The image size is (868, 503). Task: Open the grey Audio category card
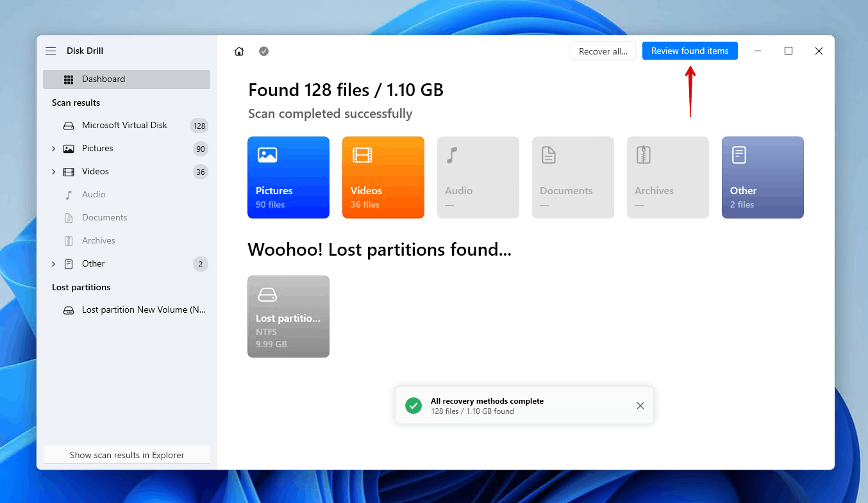tap(478, 177)
